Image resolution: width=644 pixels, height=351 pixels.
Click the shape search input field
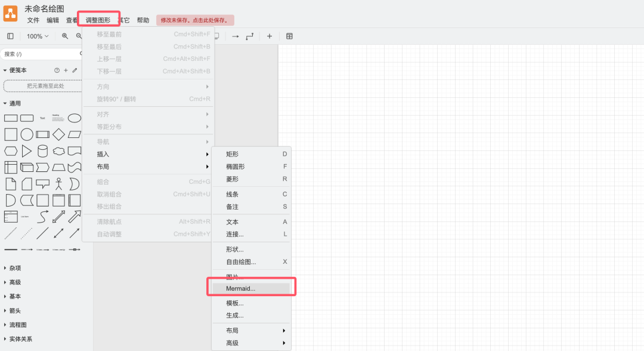tap(41, 54)
